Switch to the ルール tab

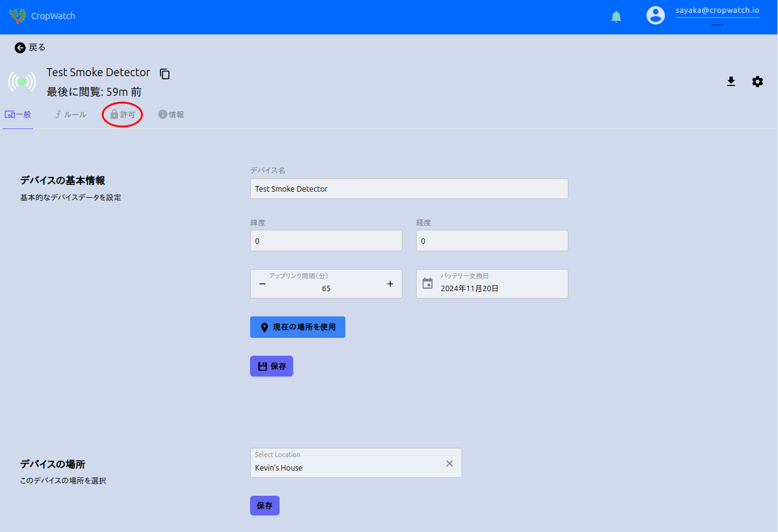(71, 114)
